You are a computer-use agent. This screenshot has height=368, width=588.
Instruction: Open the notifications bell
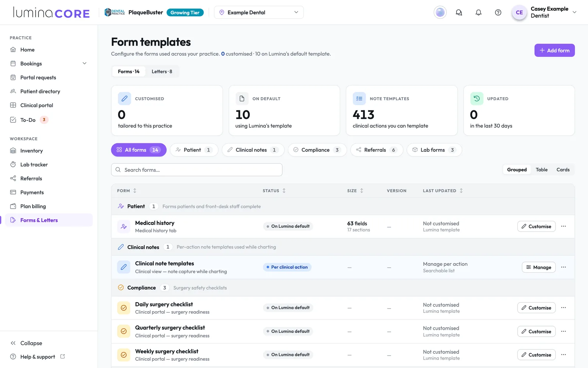click(478, 13)
